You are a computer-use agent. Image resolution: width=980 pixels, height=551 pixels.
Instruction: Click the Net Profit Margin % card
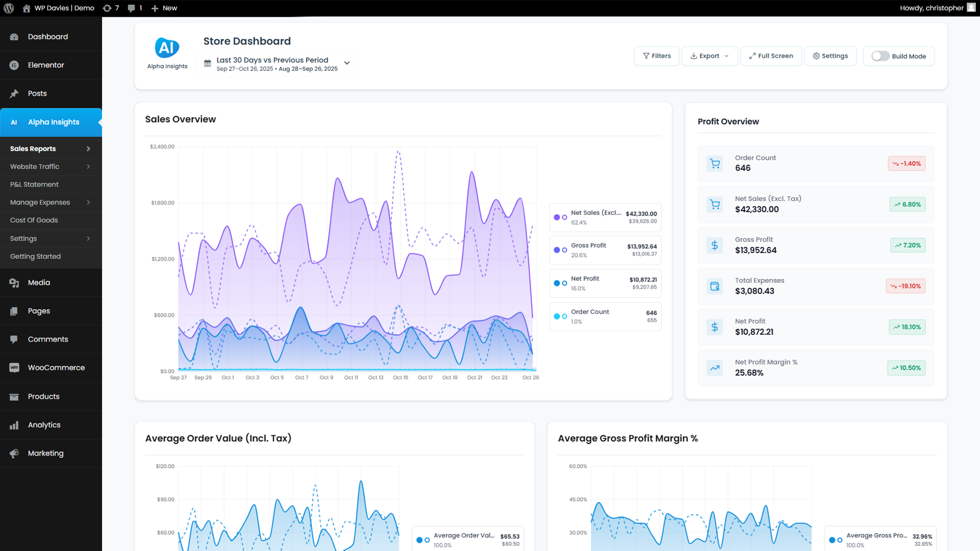816,368
